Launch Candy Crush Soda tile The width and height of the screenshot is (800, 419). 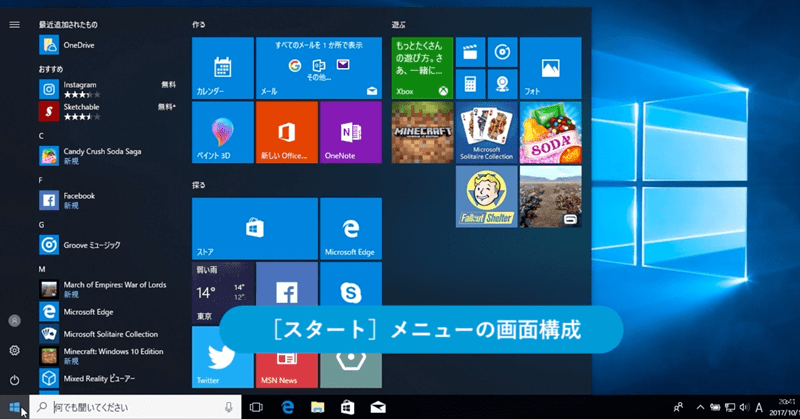[x=551, y=132]
